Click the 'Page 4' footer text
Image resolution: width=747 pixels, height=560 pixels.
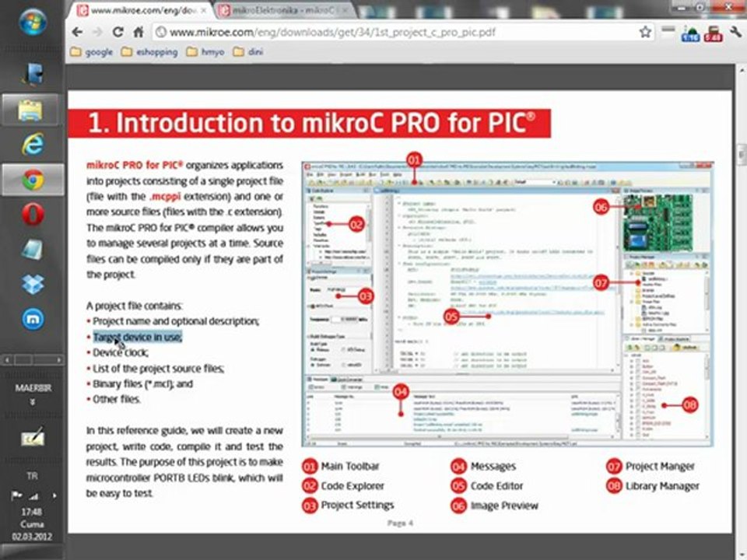400,523
